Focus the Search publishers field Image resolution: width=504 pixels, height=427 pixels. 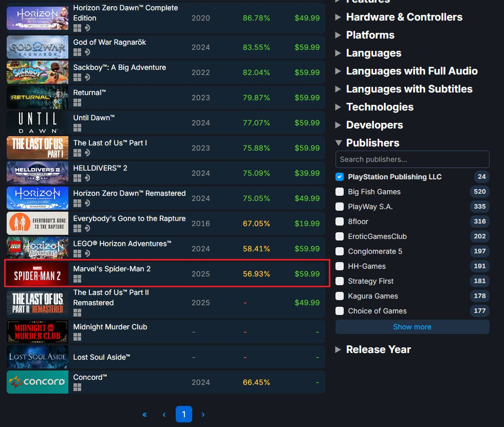click(413, 159)
